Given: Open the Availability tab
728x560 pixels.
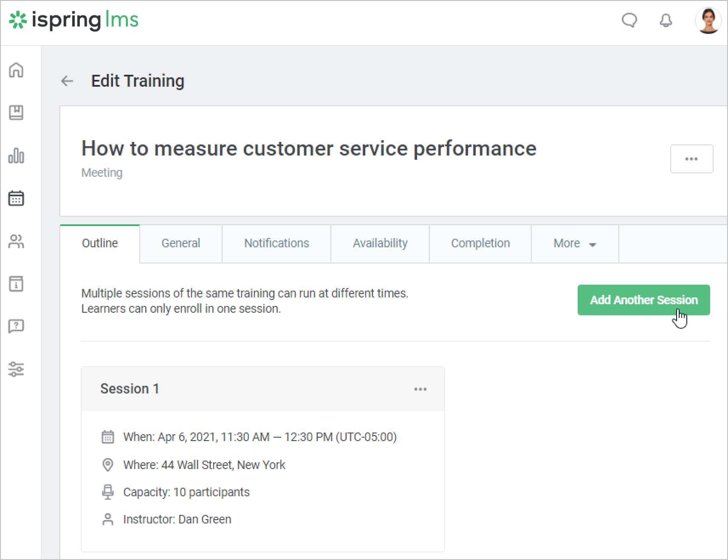Looking at the screenshot, I should click(x=380, y=243).
